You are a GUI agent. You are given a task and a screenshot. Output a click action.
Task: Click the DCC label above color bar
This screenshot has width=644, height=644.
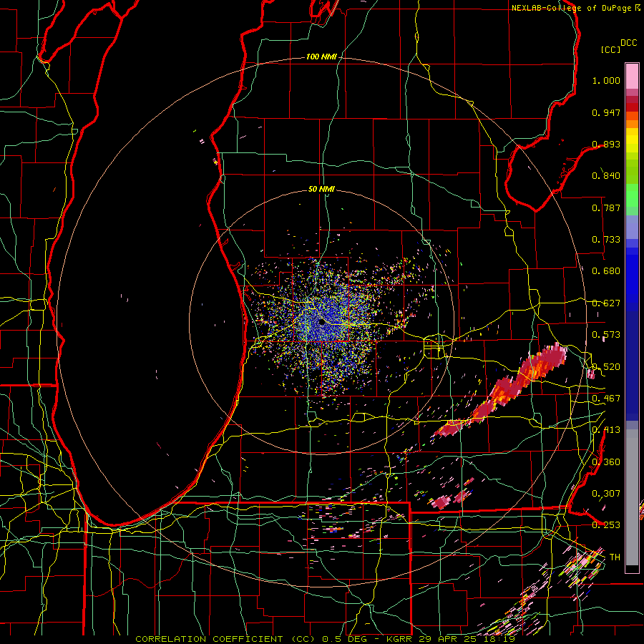click(x=628, y=43)
